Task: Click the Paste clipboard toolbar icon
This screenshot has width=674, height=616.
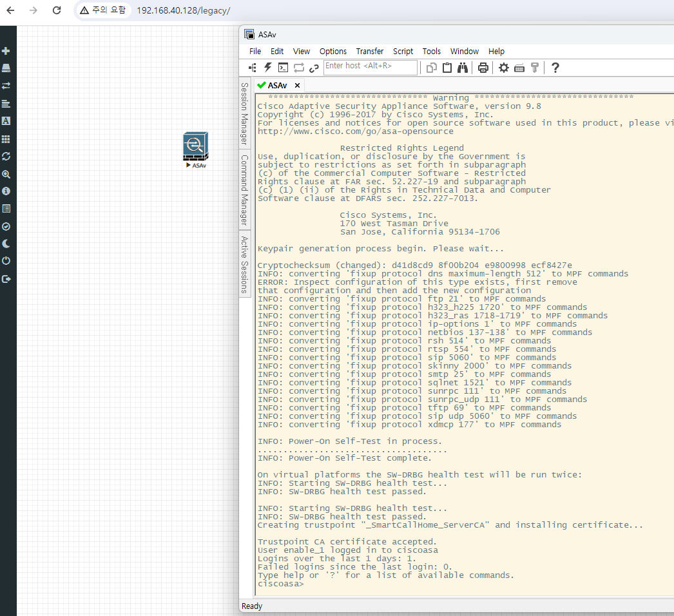Action: click(447, 68)
